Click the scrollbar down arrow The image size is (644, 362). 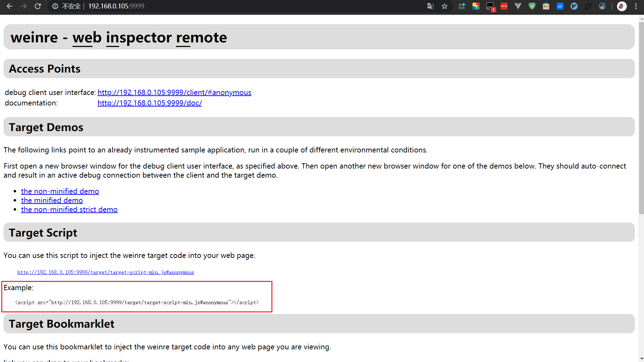pyautogui.click(x=641, y=359)
